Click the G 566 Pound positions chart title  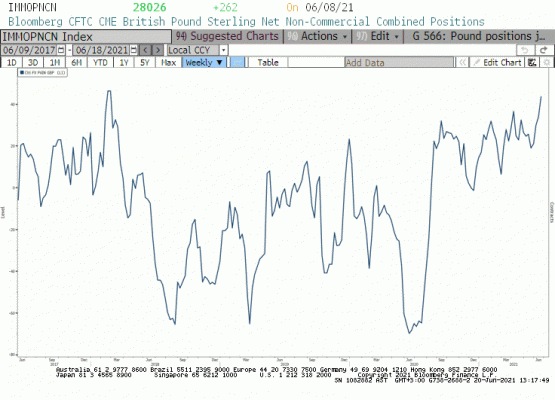[479, 36]
